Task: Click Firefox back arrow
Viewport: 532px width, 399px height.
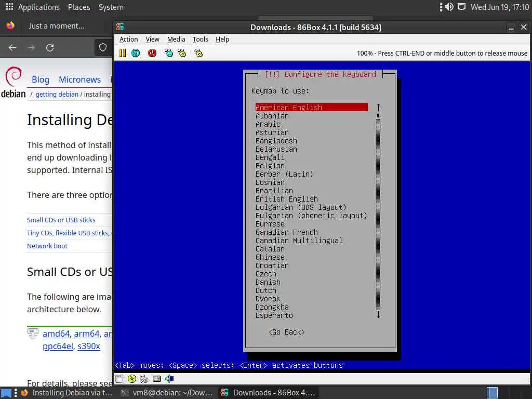Action: point(12,48)
